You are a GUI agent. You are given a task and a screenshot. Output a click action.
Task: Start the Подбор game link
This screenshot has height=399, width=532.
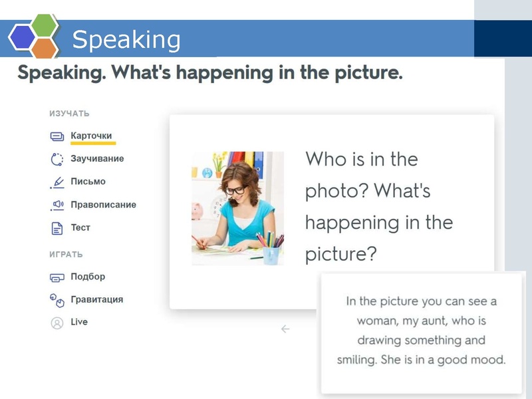88,277
